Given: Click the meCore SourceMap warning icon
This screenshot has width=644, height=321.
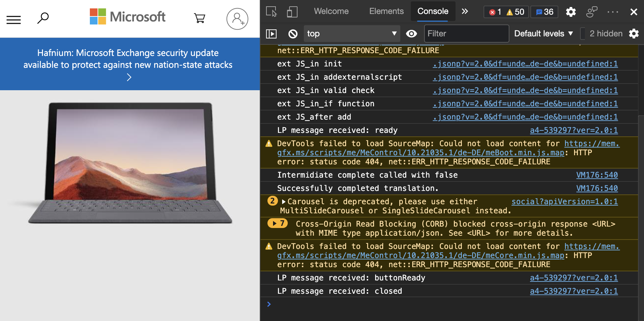Looking at the screenshot, I should pos(269,246).
